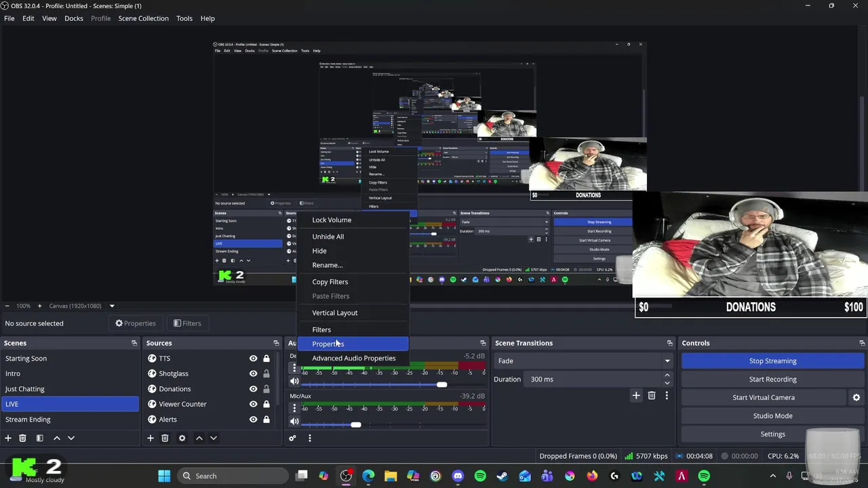
Task: Click Lock Volume in the context menu
Action: (x=353, y=220)
